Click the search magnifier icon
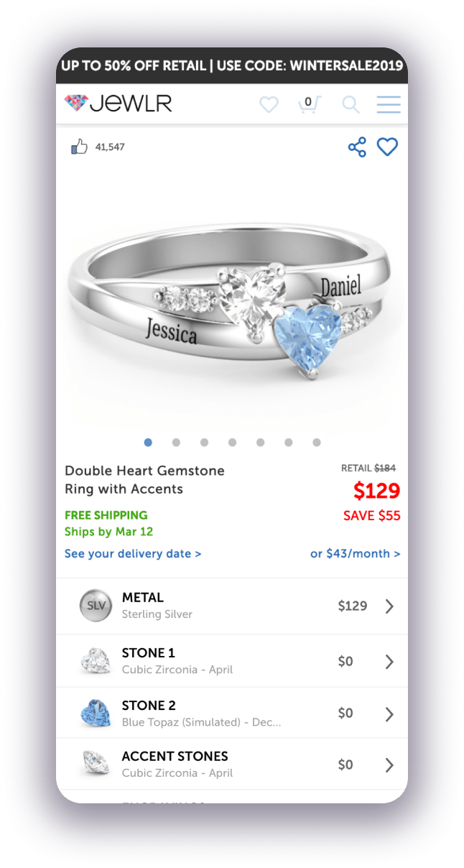The image size is (464, 868). 351,105
